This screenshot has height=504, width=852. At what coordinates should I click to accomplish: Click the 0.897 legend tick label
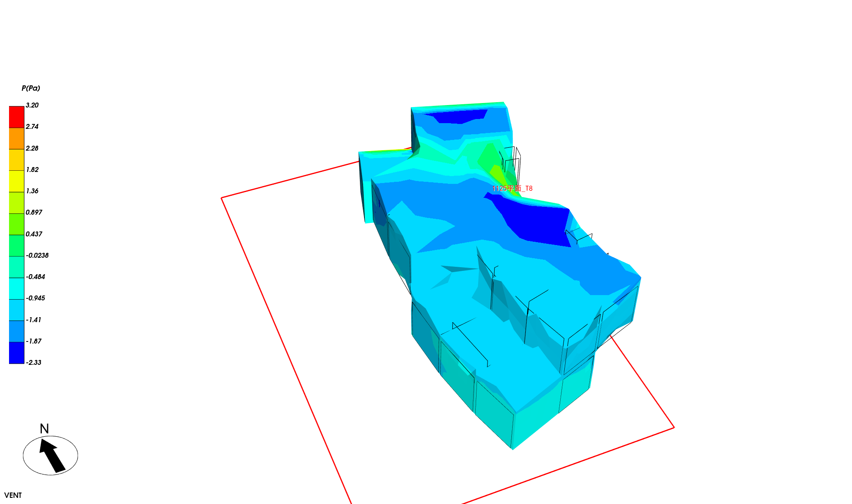pos(34,212)
